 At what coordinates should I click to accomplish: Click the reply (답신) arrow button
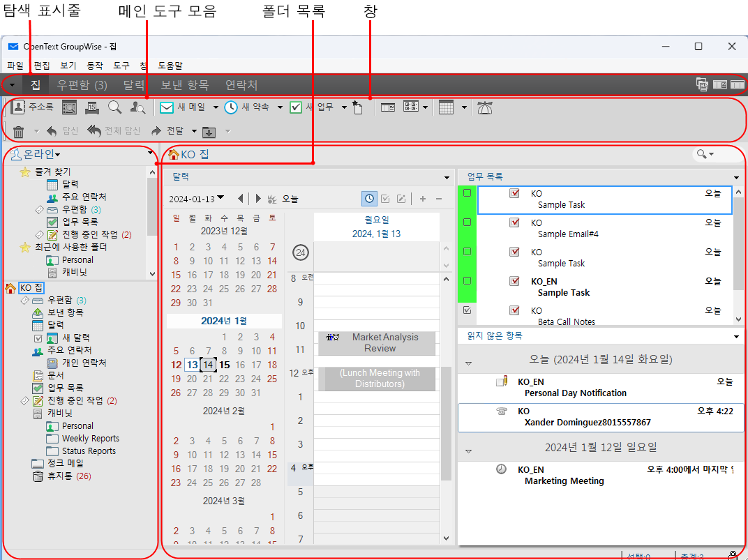62,131
